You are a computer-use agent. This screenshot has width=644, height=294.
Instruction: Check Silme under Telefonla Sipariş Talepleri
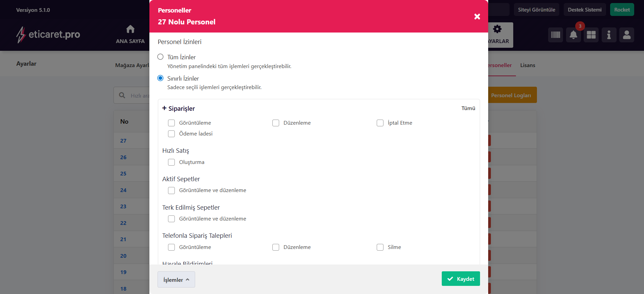(x=380, y=247)
